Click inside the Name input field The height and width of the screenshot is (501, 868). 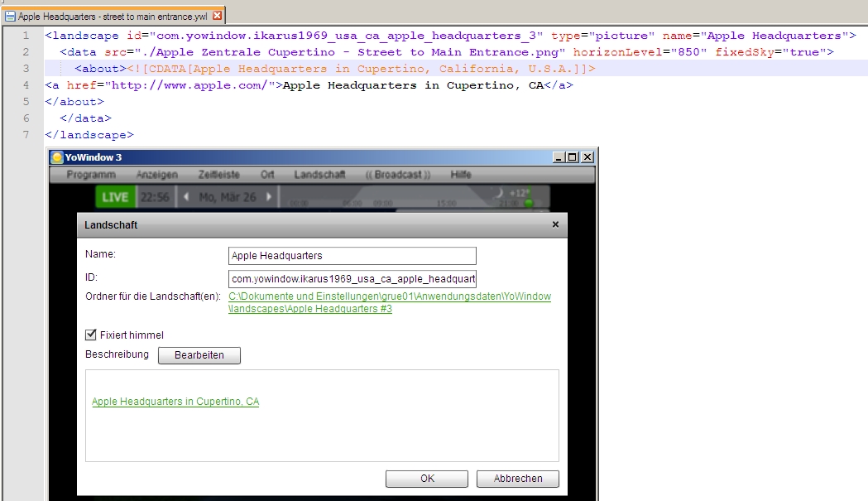coord(352,256)
